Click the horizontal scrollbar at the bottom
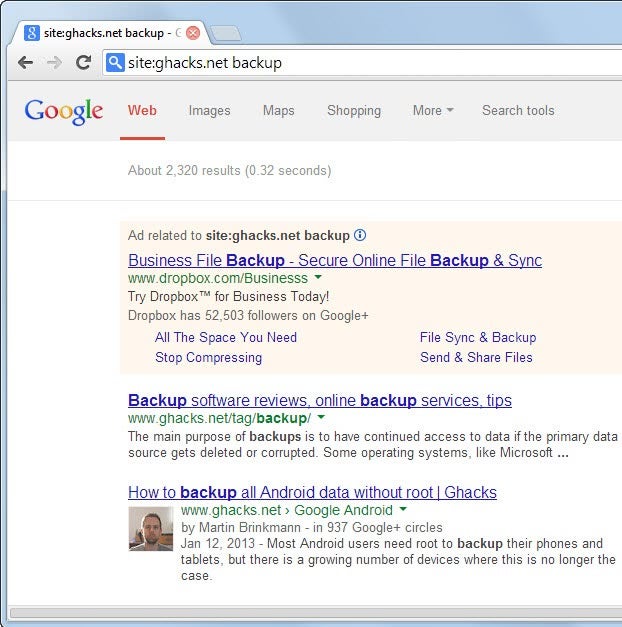622x627 pixels. point(315,613)
